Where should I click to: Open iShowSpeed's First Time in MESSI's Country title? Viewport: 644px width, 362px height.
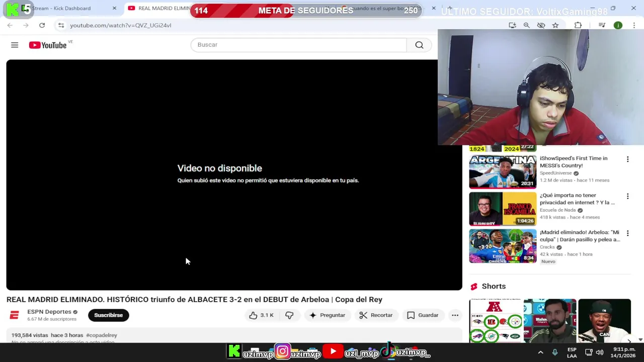click(x=574, y=162)
